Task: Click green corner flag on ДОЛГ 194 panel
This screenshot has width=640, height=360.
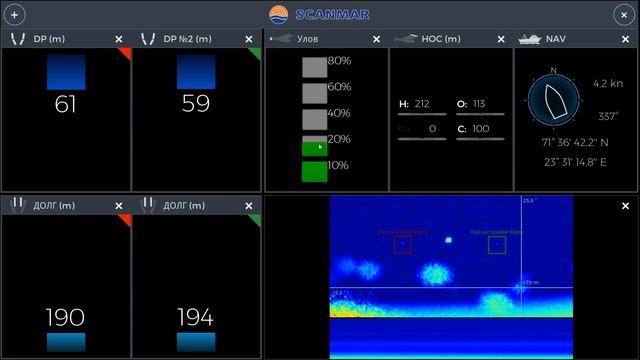Action: coord(256,219)
